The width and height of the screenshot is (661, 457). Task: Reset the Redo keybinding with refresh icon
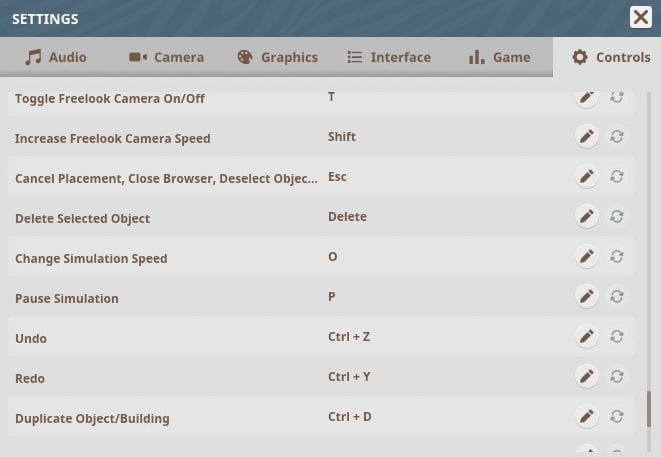click(617, 377)
